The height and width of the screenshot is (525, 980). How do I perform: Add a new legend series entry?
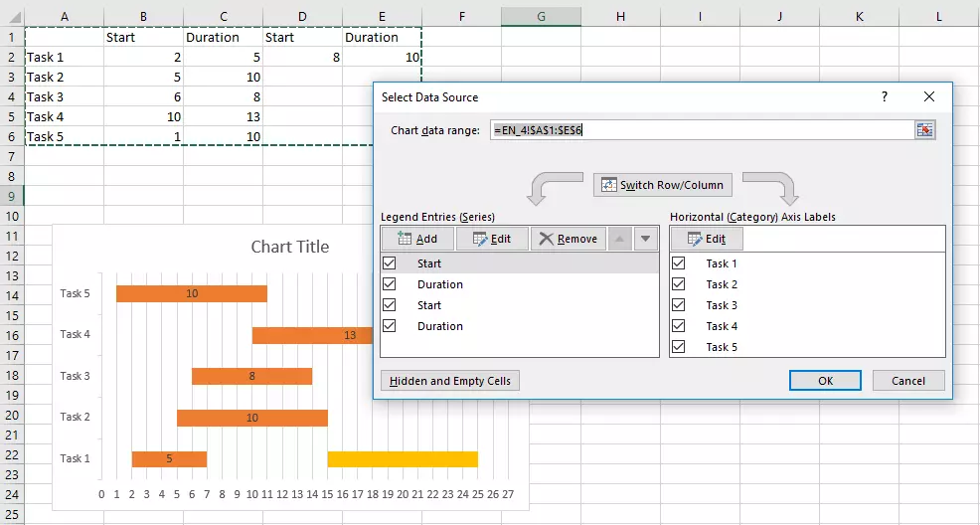(x=417, y=239)
